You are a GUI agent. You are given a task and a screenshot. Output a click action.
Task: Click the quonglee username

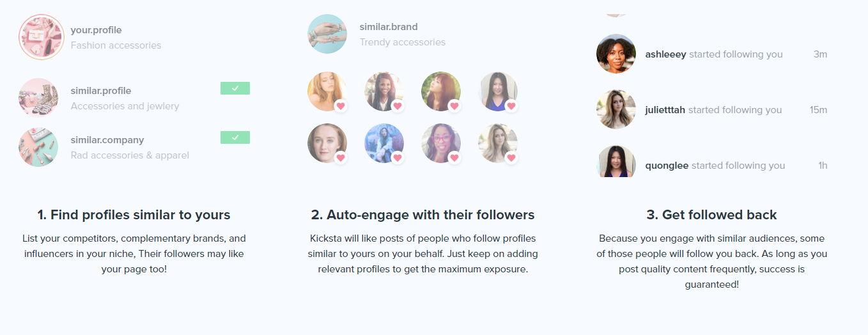click(667, 166)
